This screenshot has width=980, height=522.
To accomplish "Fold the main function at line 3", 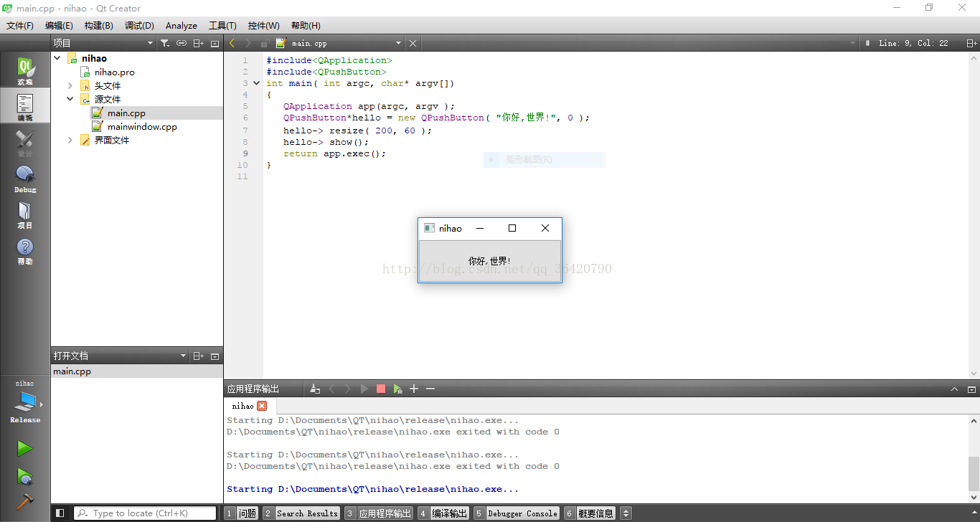I will point(256,83).
